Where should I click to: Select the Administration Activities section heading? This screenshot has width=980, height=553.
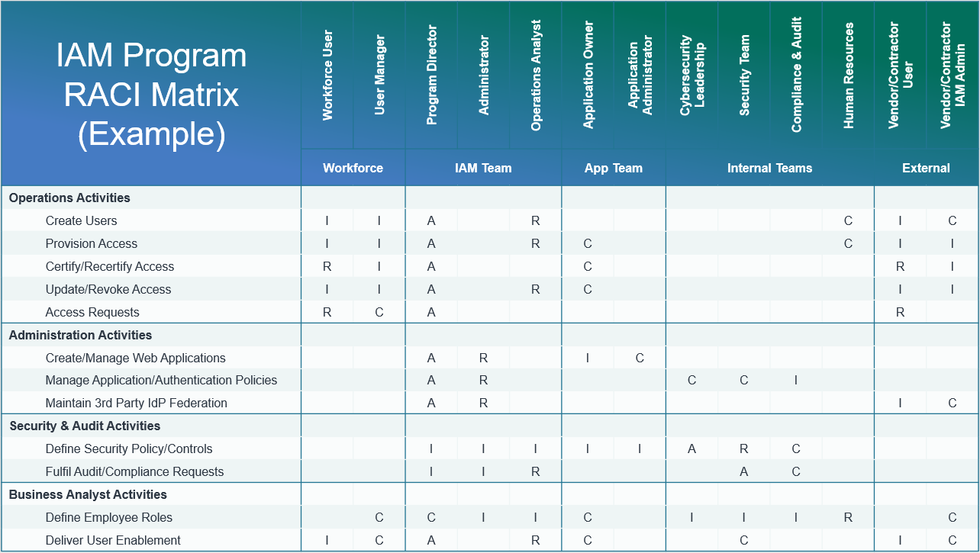click(x=80, y=335)
